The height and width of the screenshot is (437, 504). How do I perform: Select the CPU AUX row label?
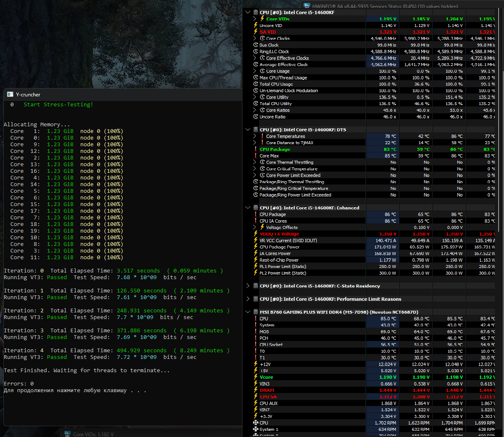click(269, 403)
